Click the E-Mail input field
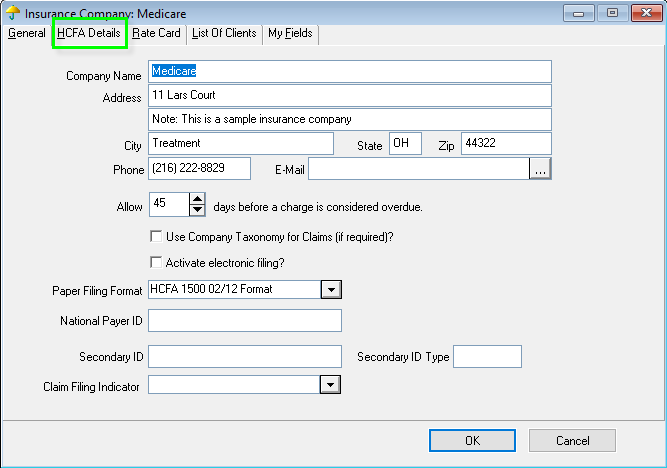This screenshot has height=468, width=667. pos(419,168)
